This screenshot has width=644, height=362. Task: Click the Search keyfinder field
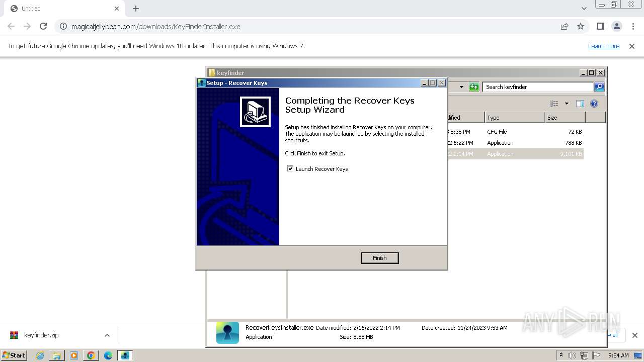[537, 87]
